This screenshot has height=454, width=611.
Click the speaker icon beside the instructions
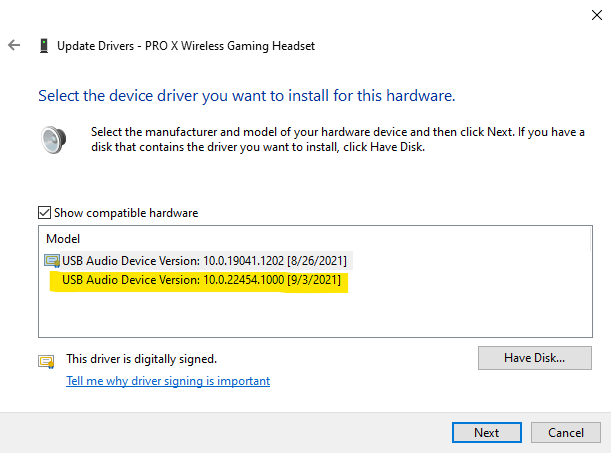54,140
